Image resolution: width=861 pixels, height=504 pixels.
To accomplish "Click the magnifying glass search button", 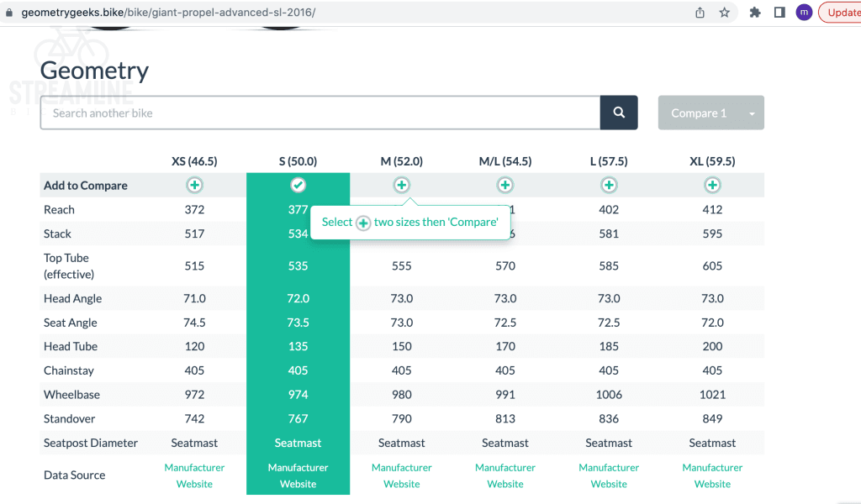I will coord(619,113).
